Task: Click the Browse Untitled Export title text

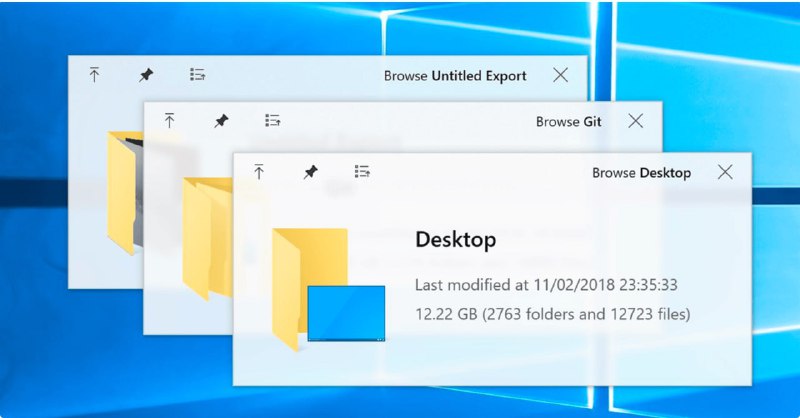Action: 461,76
